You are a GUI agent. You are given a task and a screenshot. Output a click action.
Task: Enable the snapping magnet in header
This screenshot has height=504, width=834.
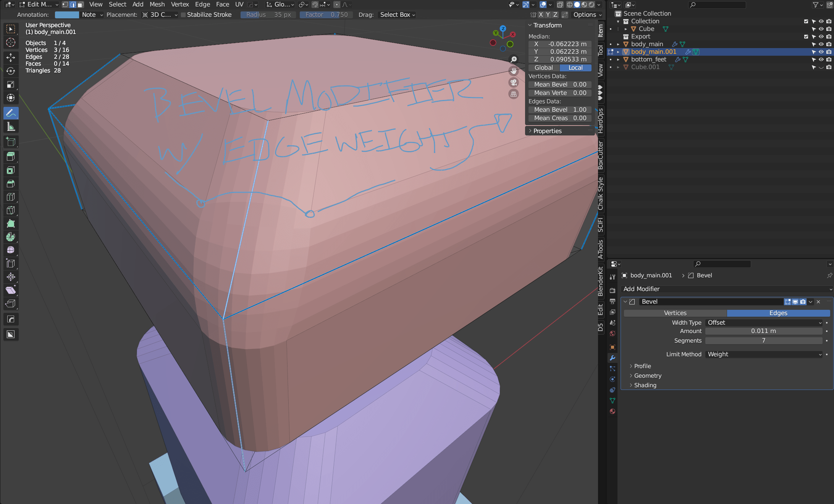pos(315,5)
